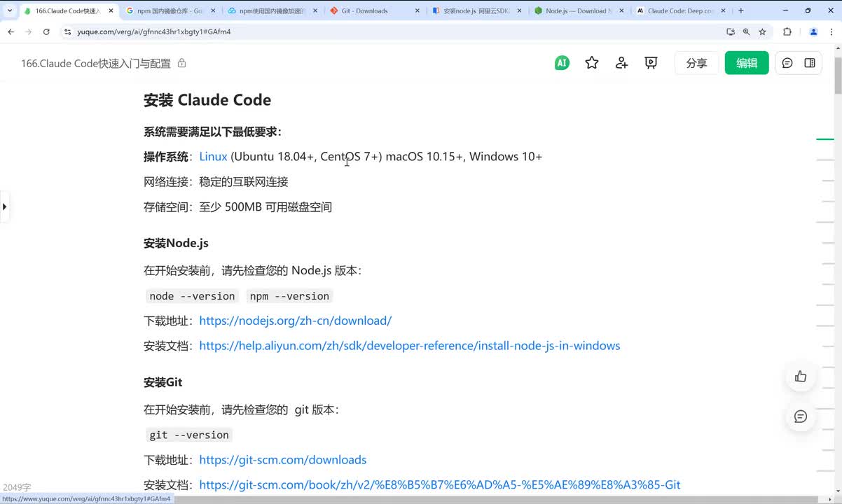Toggle the right sidebar layout icon

(810, 63)
